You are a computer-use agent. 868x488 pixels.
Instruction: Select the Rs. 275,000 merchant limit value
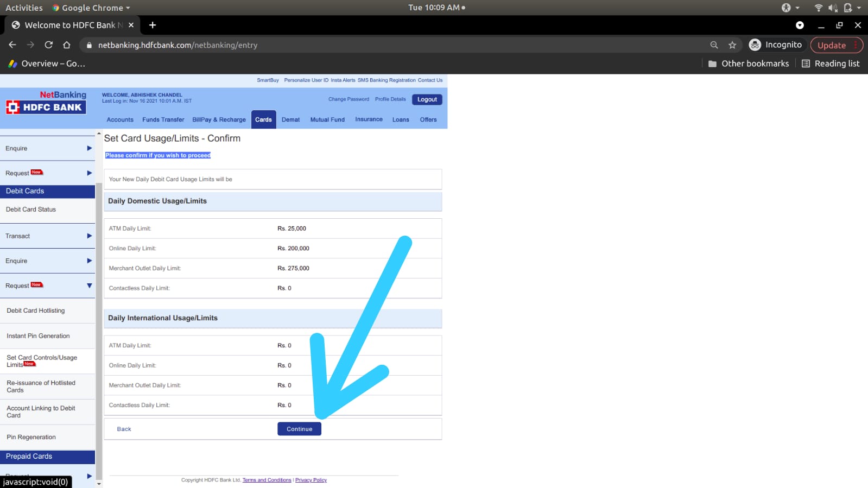[x=293, y=268]
